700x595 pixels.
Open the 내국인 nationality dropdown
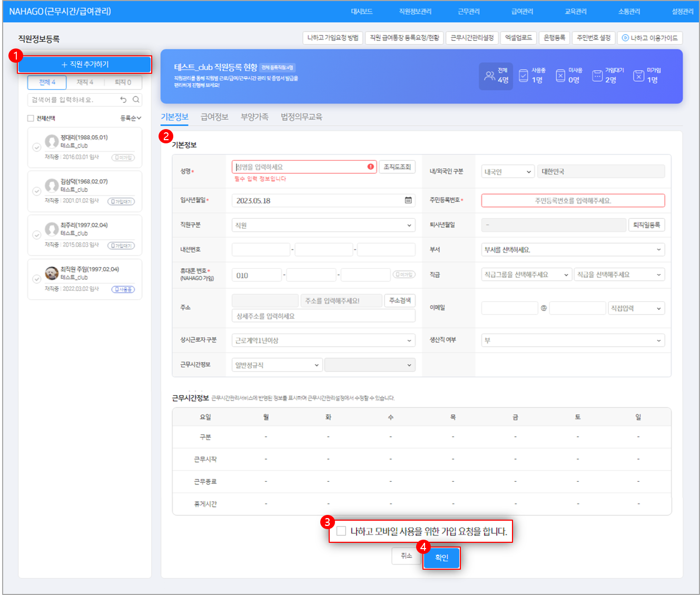tap(508, 172)
